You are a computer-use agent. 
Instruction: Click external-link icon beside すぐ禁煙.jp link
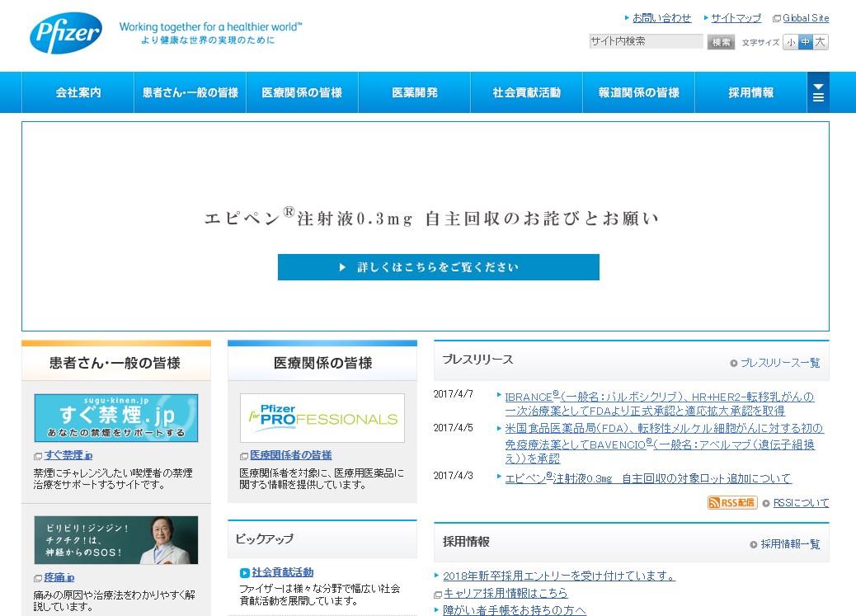(38, 456)
